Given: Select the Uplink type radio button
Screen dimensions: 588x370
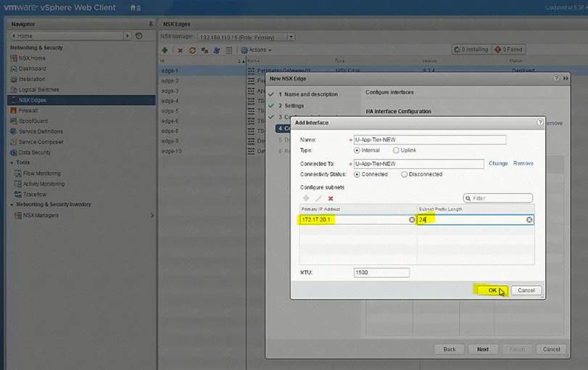Looking at the screenshot, I should [x=395, y=150].
